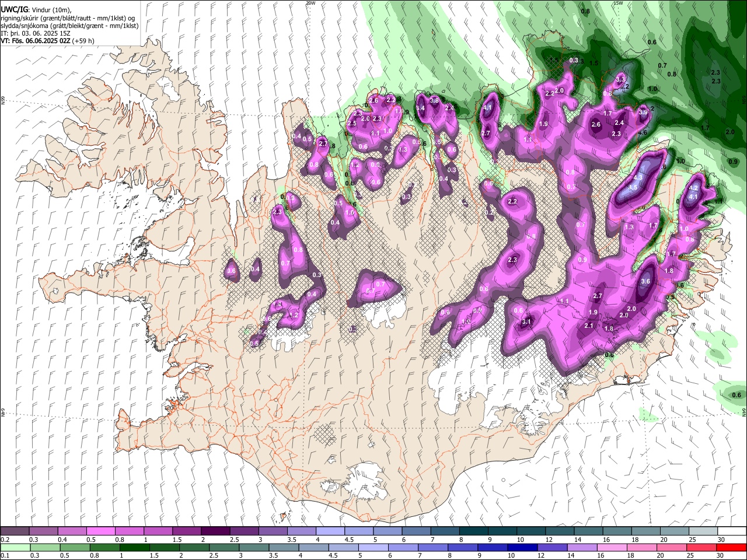The width and height of the screenshot is (747, 560).
Task: Click the bottom-row blue swatch between 8 and 9
Action: point(463,547)
